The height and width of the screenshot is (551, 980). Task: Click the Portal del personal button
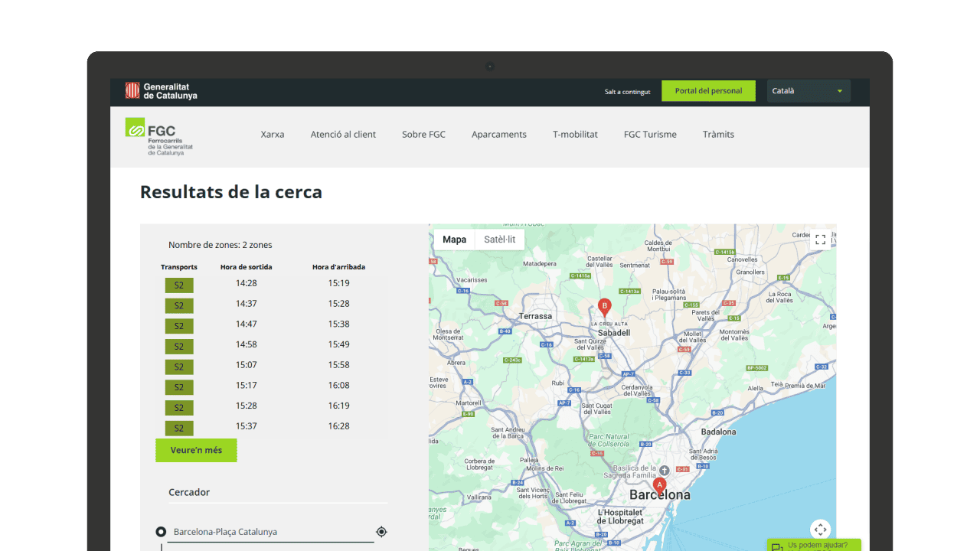[708, 91]
